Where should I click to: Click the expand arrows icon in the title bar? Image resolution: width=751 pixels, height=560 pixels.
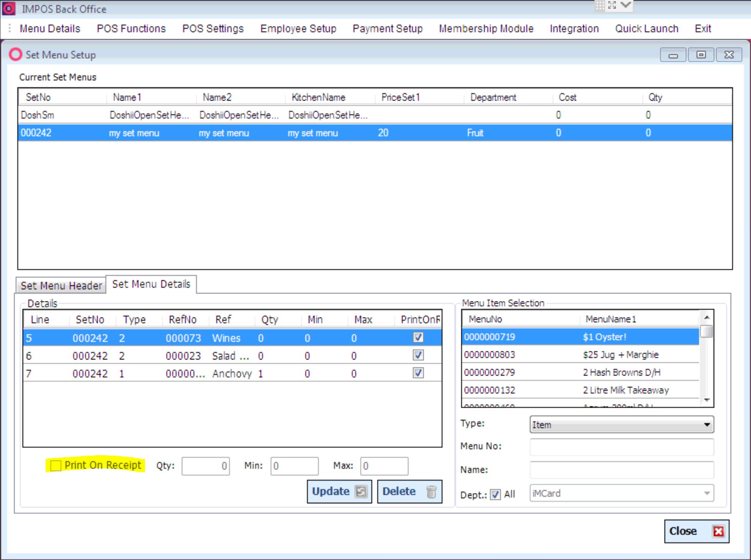612,5
